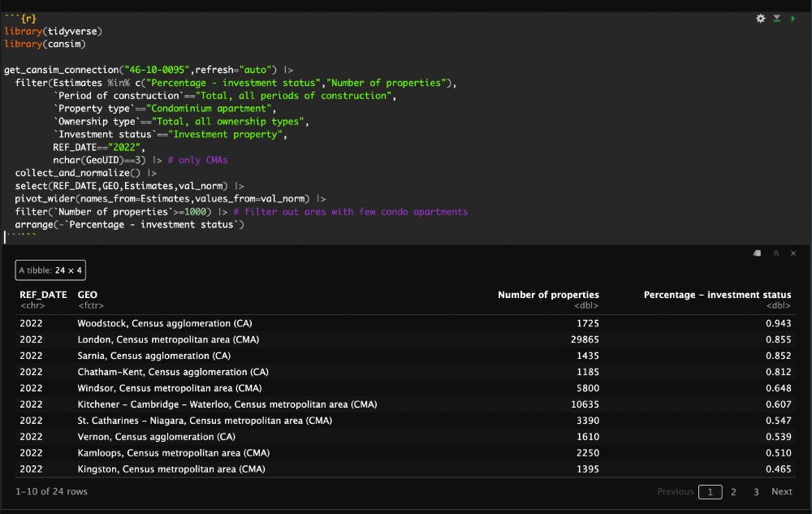Image resolution: width=812 pixels, height=514 pixels.
Task: Select Windsor, Census metropolitan area row
Action: 405,388
